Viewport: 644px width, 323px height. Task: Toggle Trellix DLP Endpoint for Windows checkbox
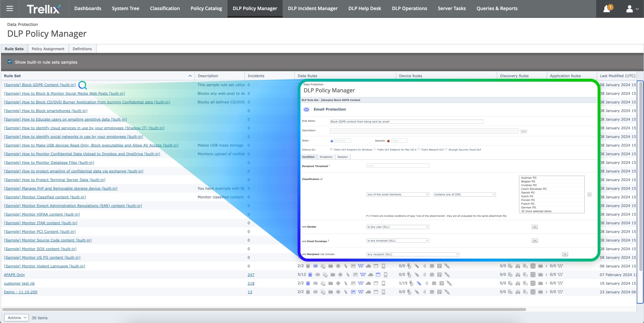click(331, 149)
